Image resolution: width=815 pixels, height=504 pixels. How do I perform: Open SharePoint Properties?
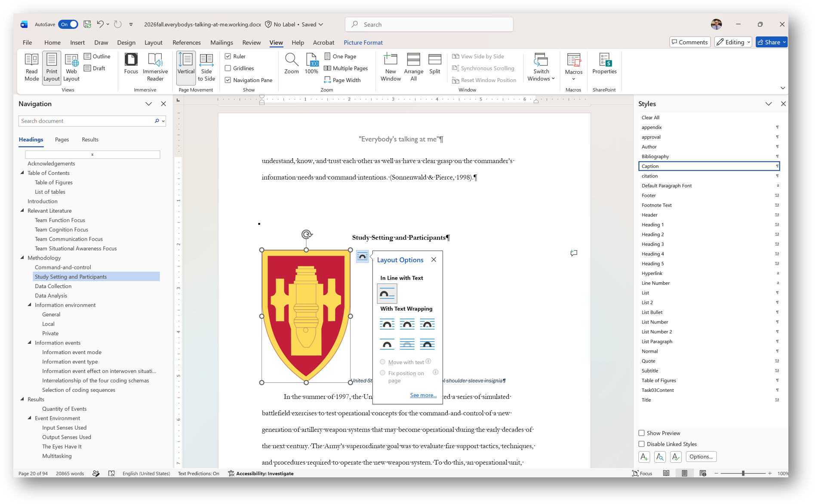(x=604, y=64)
